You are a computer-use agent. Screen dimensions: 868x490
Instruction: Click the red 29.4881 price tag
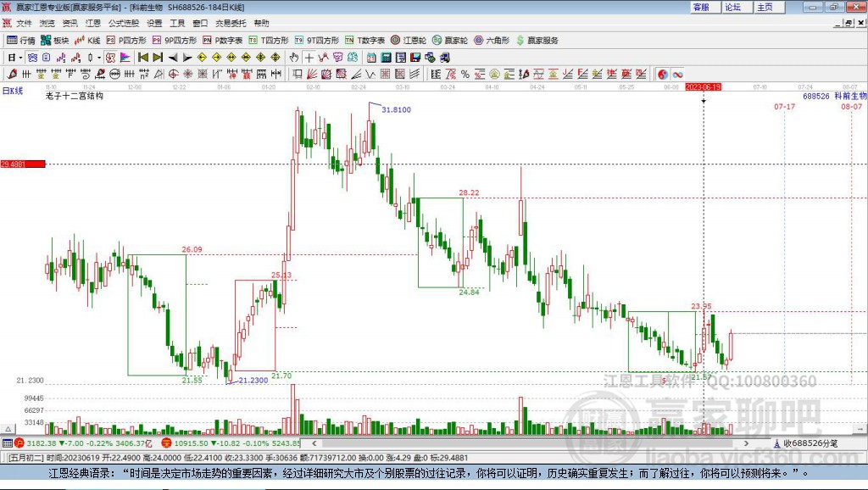tap(23, 164)
